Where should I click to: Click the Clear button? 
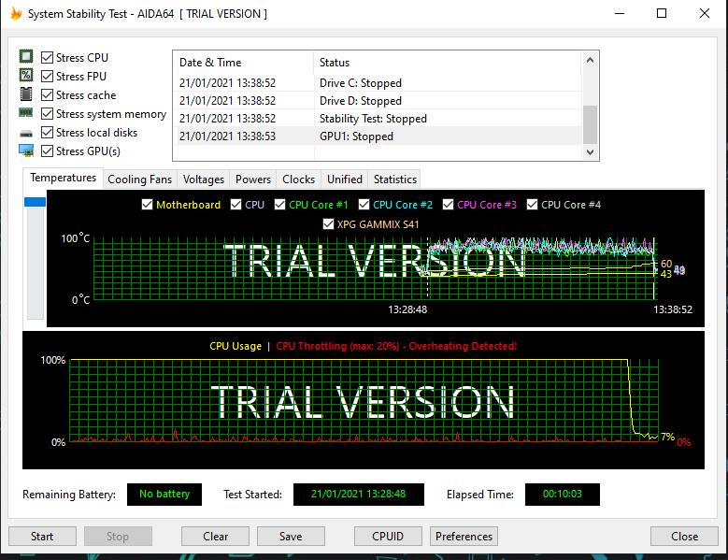216,537
